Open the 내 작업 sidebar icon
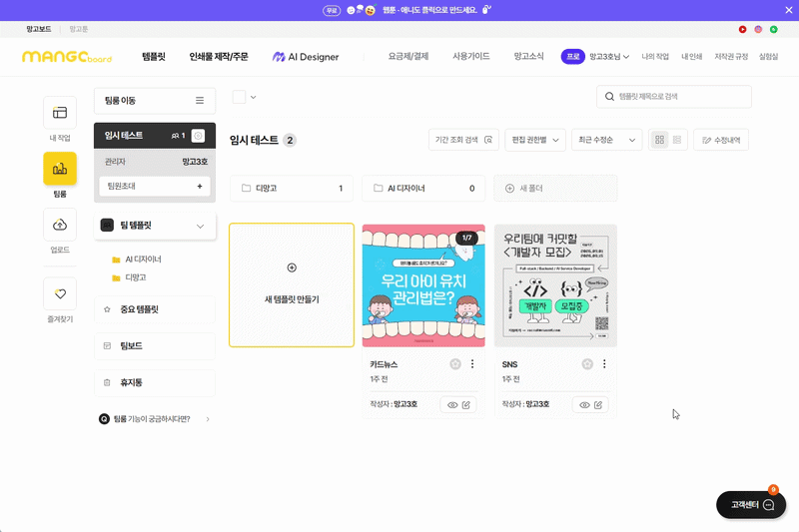 tap(60, 113)
